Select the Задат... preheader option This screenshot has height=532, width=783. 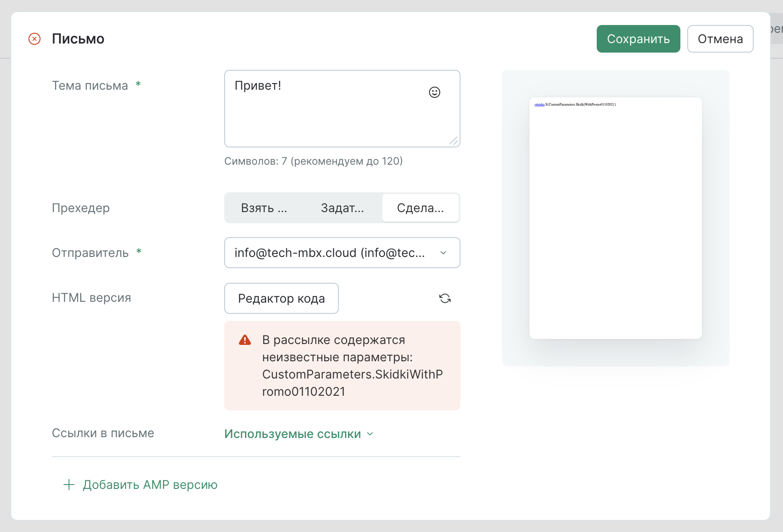[x=342, y=208]
